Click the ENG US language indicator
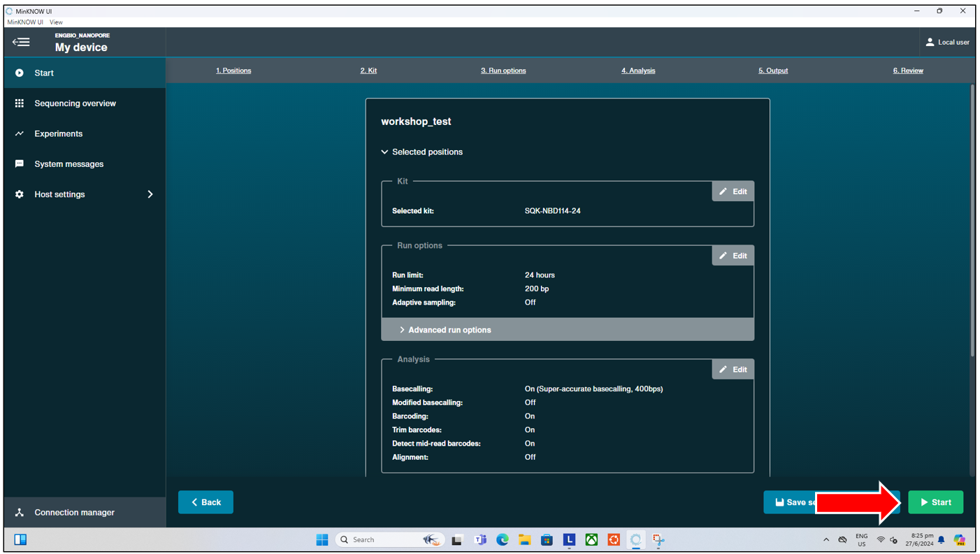This screenshot has height=554, width=980. 862,540
